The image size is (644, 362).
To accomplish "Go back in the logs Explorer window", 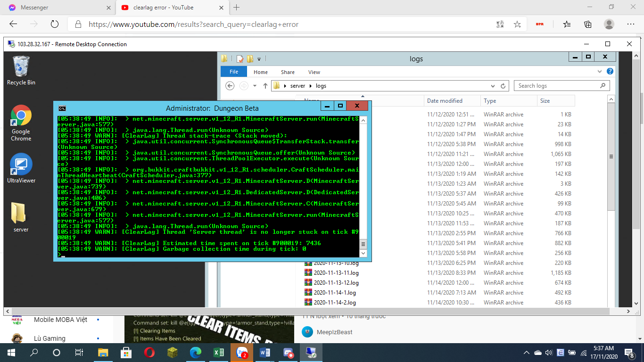I will pos(230,86).
